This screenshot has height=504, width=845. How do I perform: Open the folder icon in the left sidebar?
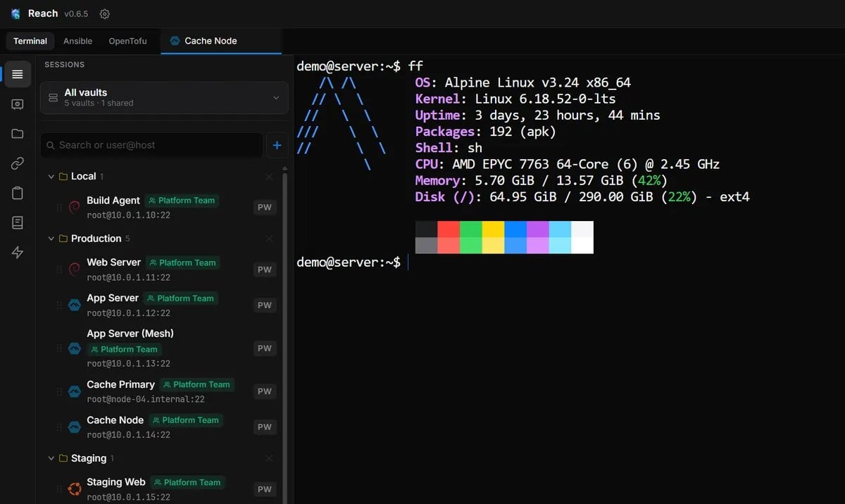click(x=18, y=134)
